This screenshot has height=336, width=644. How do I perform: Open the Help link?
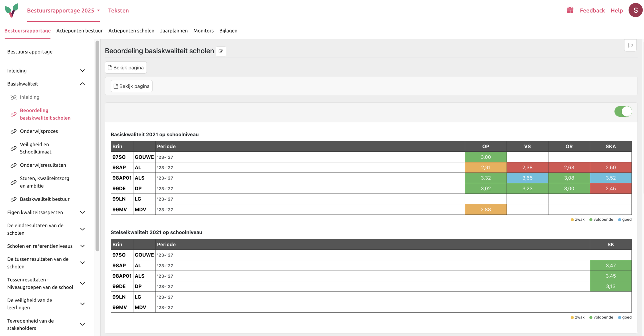click(616, 11)
